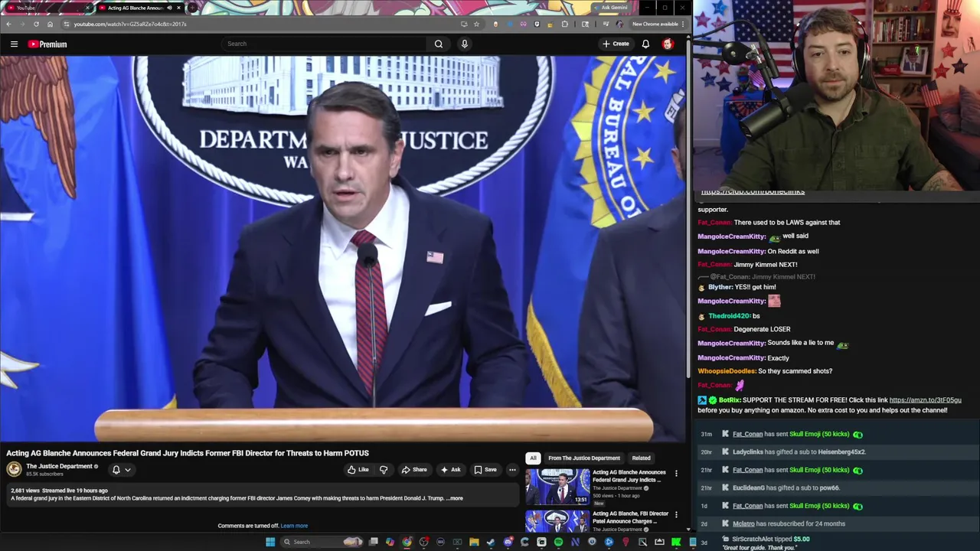The image size is (980, 551).
Task: Reload the page with the browser refresh icon
Action: click(x=36, y=24)
